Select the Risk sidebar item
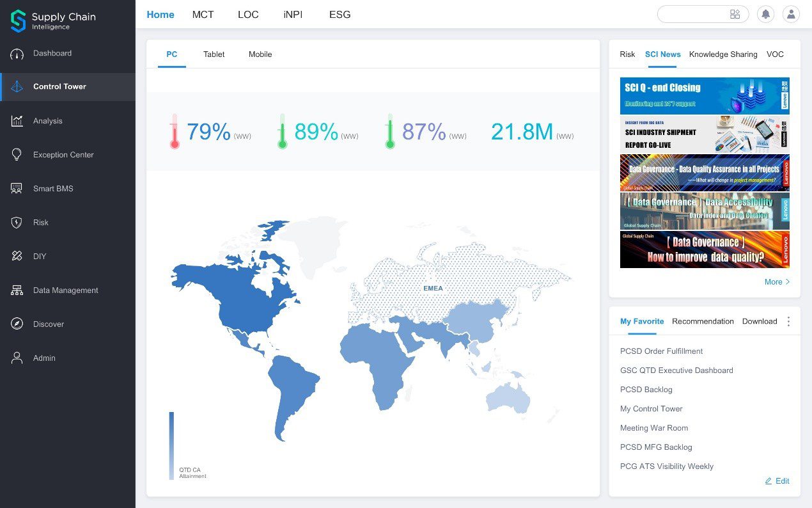 [x=40, y=223]
